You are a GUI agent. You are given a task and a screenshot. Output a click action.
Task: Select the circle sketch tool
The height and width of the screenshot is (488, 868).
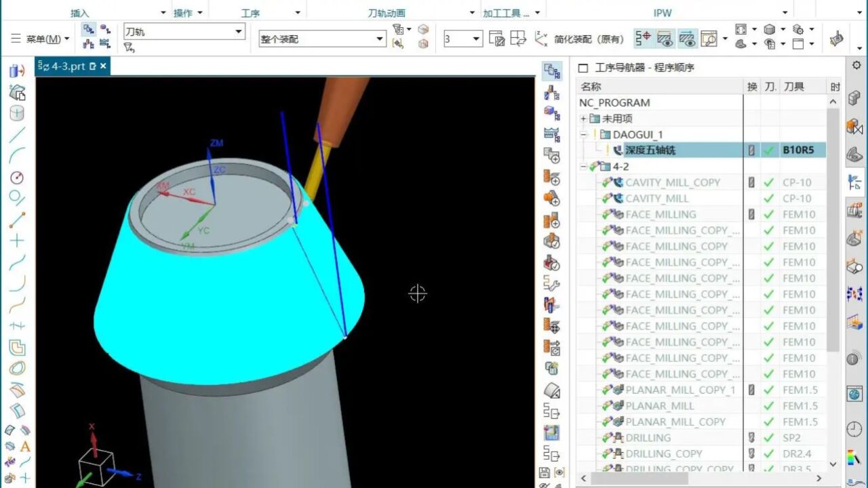pos(17,178)
